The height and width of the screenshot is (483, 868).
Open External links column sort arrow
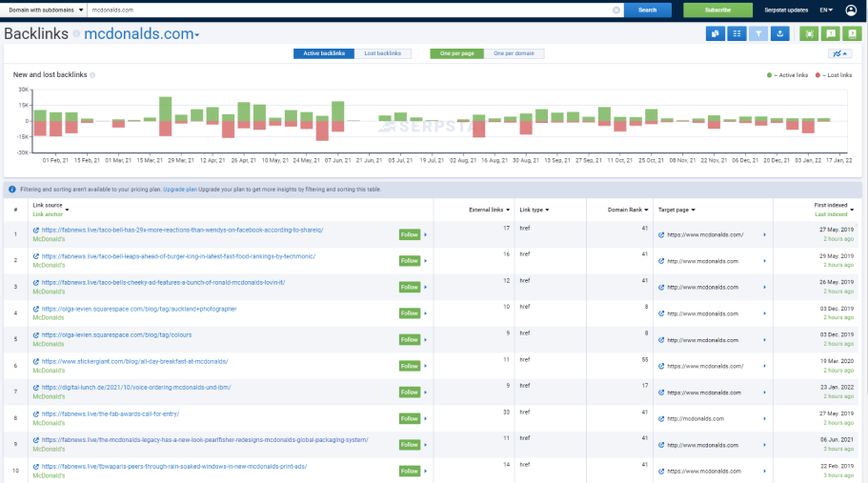tap(508, 211)
